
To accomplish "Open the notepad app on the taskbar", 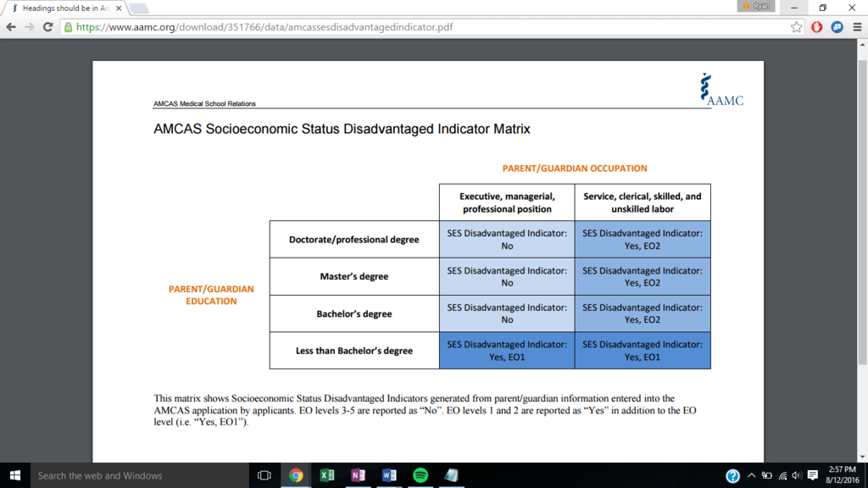I will 451,475.
